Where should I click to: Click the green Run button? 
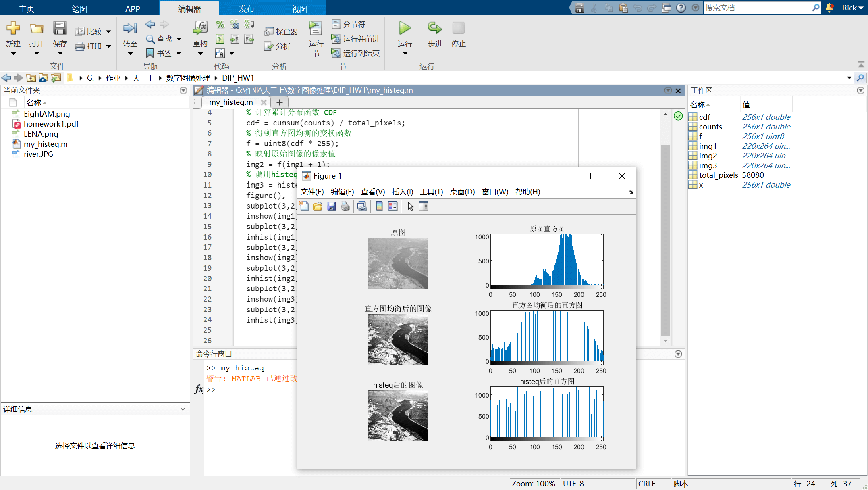tap(405, 28)
